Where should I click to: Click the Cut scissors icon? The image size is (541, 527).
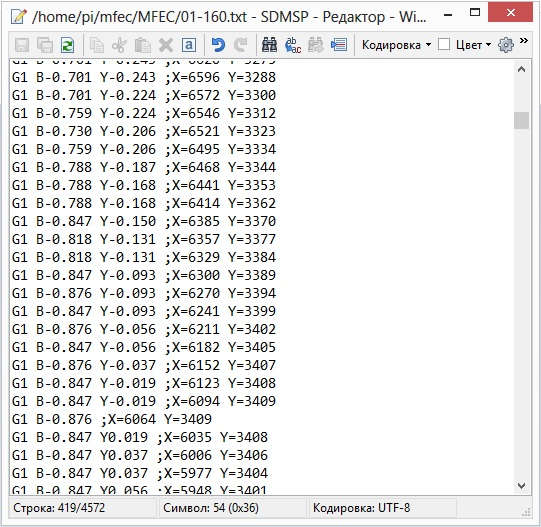click(119, 45)
